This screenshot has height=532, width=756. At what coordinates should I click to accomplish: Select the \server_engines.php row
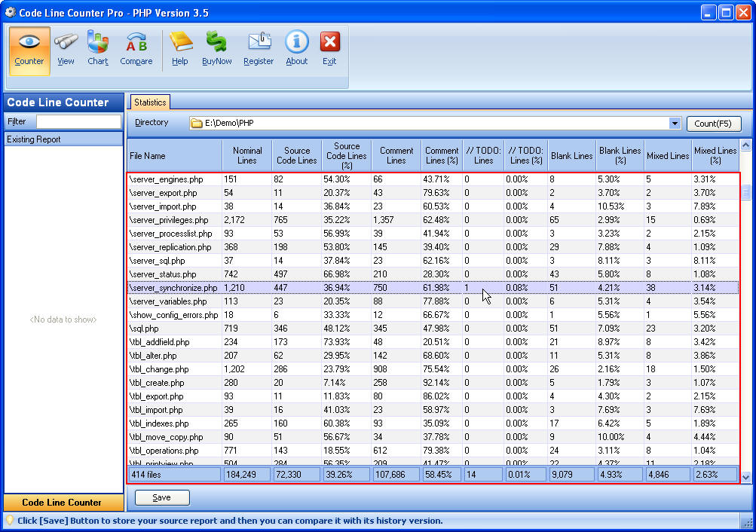433,179
